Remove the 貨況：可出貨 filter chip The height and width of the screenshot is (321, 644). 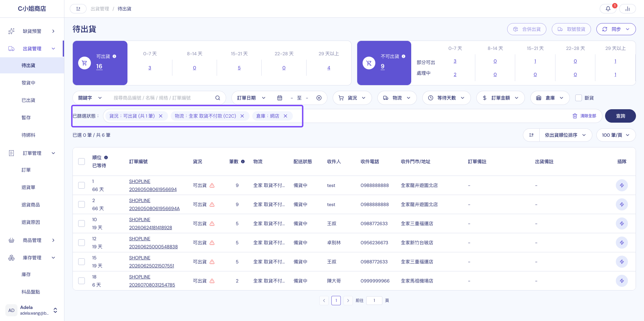(161, 116)
